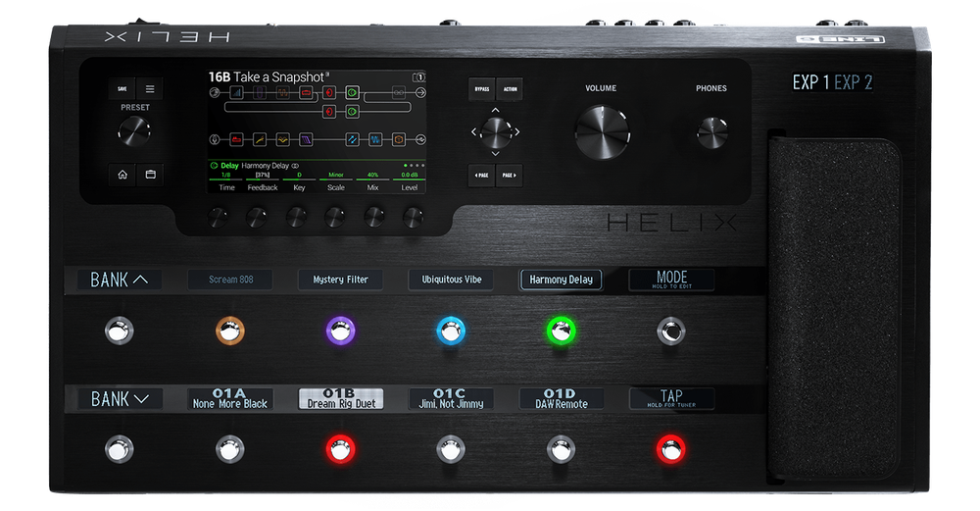Viewport: 980px width, 511px height.
Task: Select the blue volume bars block in path 1
Action: point(236,93)
